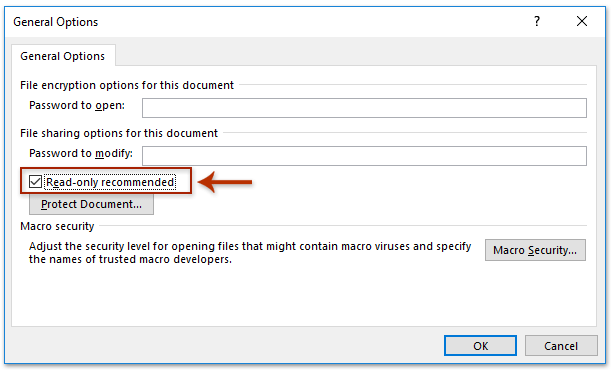Select the General Options tab
This screenshot has height=371, width=613.
[x=63, y=56]
